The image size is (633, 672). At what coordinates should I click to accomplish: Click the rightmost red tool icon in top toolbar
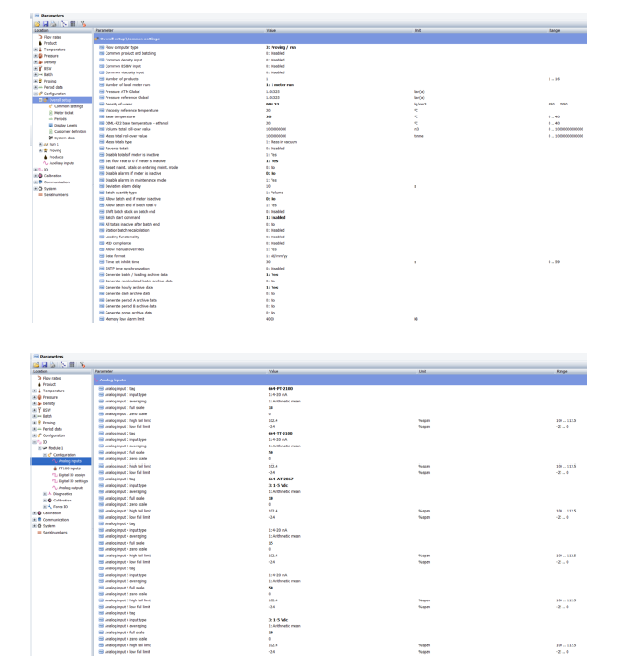83,24
